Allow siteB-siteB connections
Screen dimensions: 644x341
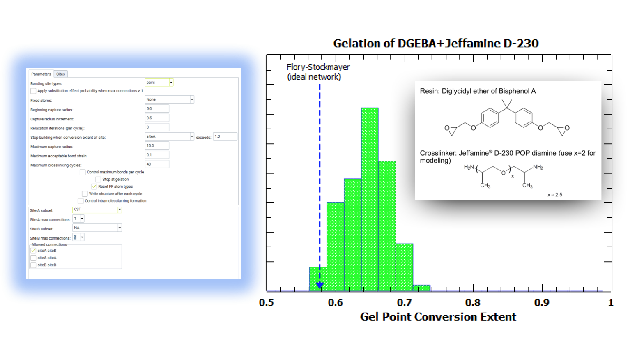[x=33, y=265]
